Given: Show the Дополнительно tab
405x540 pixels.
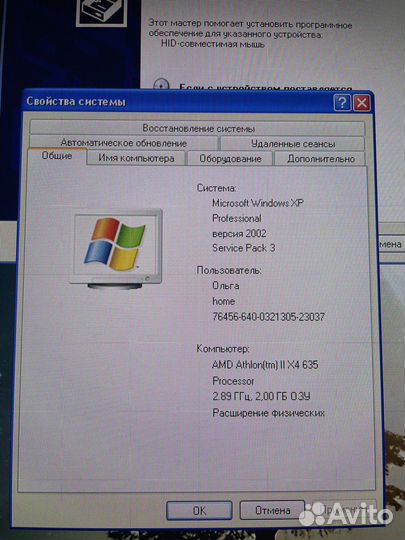Looking at the screenshot, I should click(x=320, y=159).
